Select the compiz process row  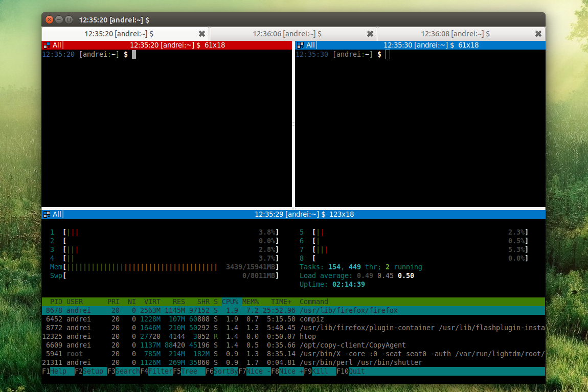293,319
